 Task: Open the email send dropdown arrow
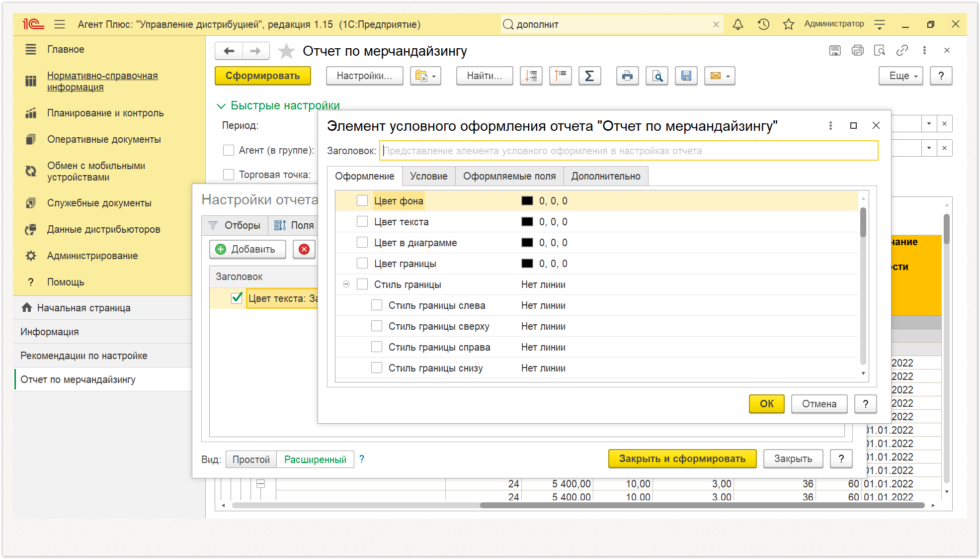click(x=728, y=76)
